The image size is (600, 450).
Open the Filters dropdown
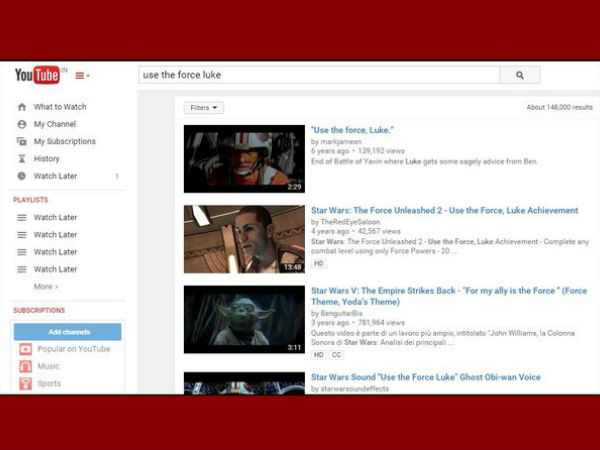(x=203, y=107)
